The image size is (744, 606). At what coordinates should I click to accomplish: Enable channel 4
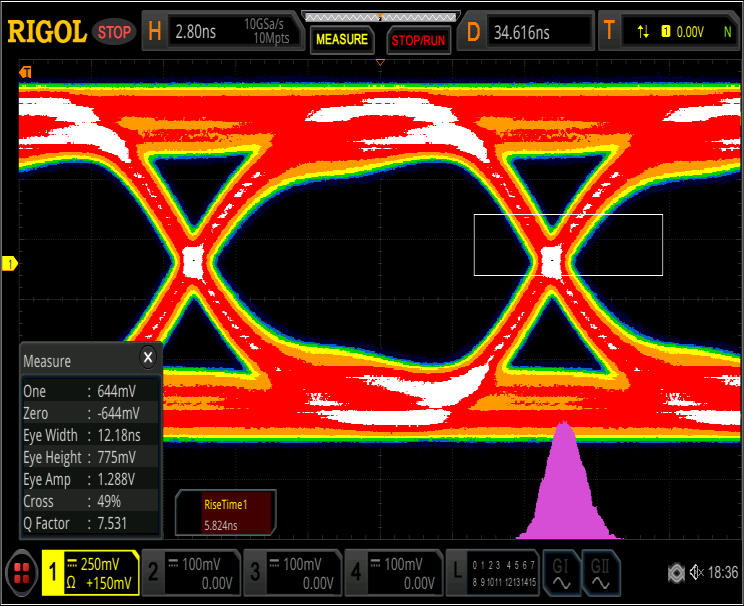point(392,574)
